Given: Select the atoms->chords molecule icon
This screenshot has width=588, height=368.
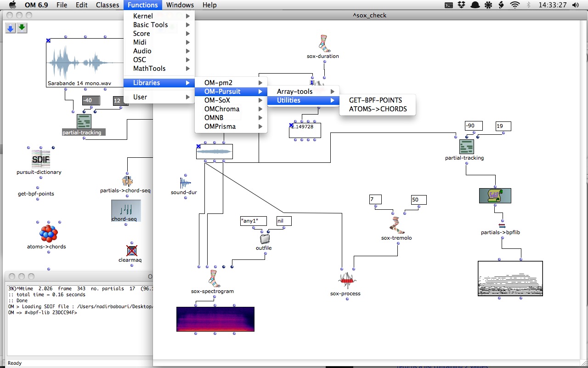Looking at the screenshot, I should coord(48,234).
